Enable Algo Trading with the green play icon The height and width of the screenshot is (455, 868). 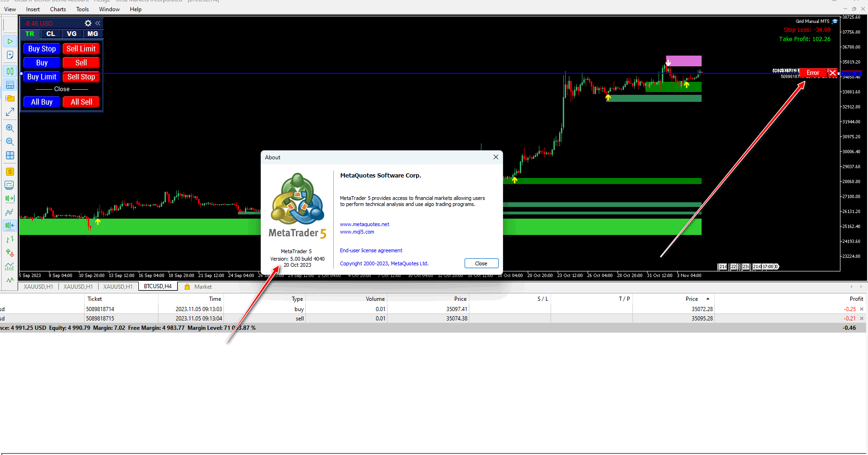pos(10,41)
